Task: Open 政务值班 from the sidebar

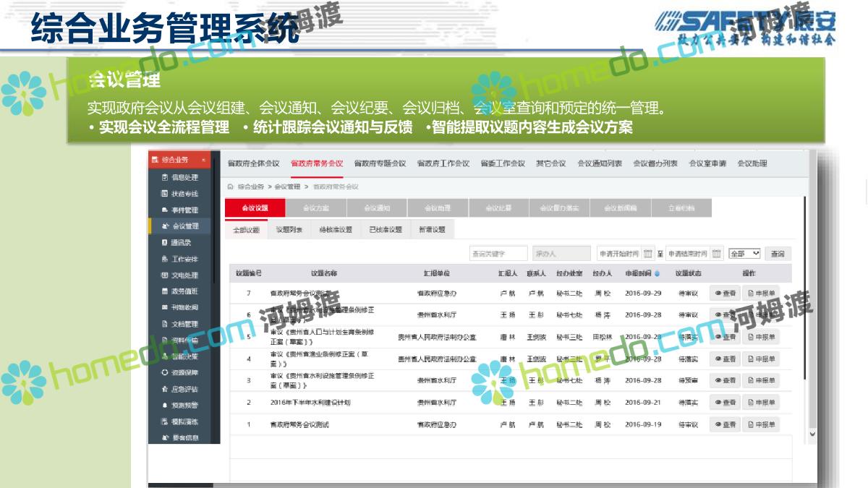Action: pos(184,291)
